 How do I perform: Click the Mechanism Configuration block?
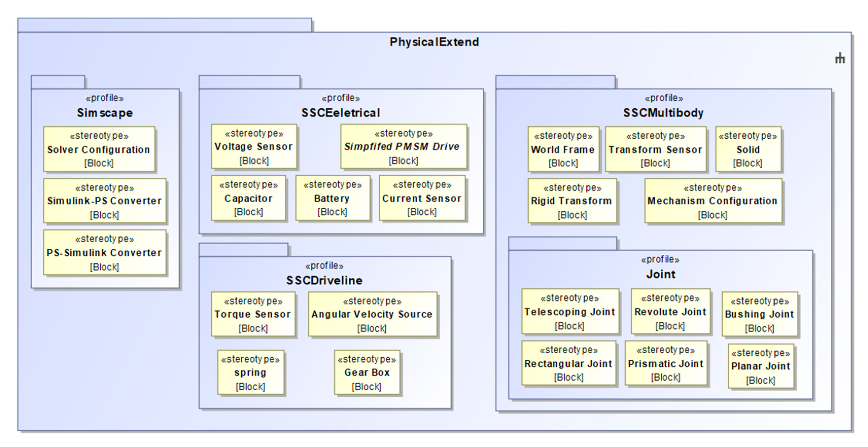pyautogui.click(x=713, y=201)
